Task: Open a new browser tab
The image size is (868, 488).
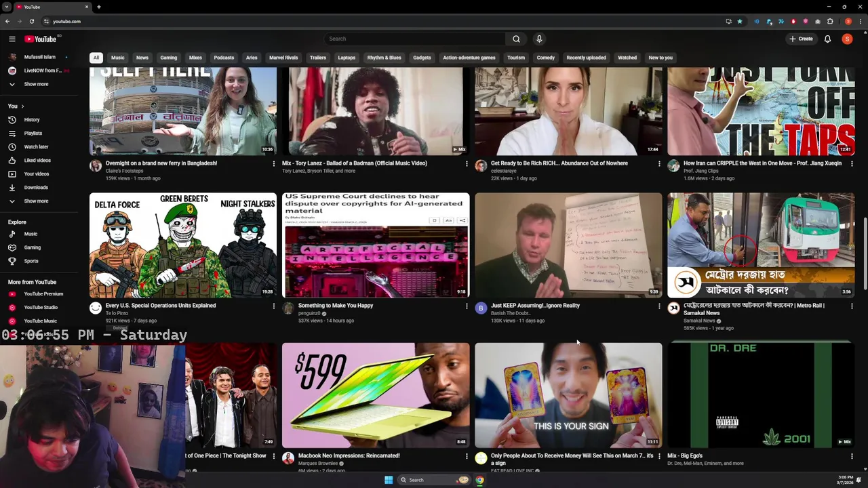Action: point(98,7)
